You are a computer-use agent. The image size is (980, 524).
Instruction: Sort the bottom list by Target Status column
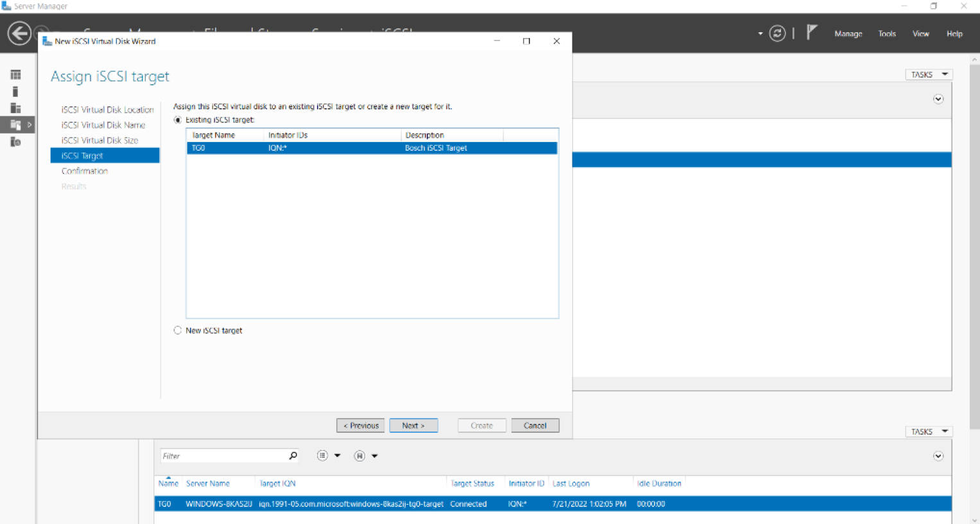tap(472, 484)
